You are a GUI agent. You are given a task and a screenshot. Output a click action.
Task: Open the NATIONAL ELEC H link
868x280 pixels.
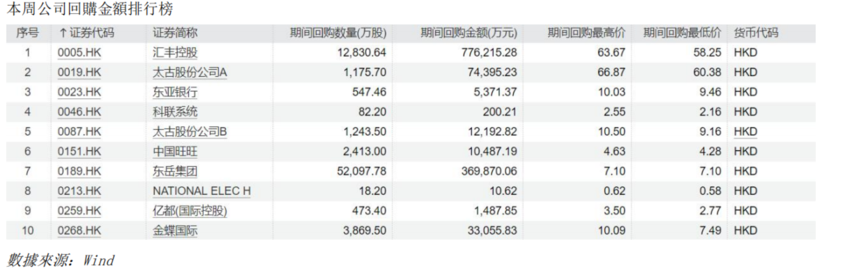(x=201, y=191)
